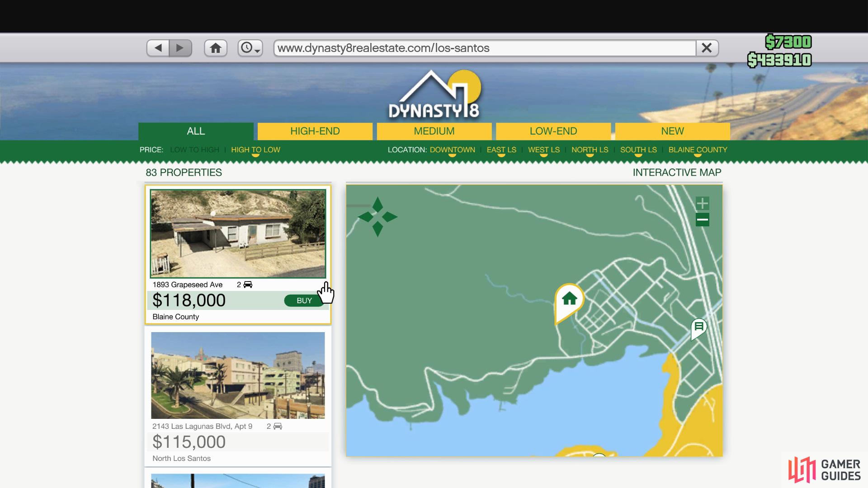Viewport: 868px width, 488px height.
Task: Click the garage car icon for Grapeseed Ave
Action: pyautogui.click(x=248, y=285)
